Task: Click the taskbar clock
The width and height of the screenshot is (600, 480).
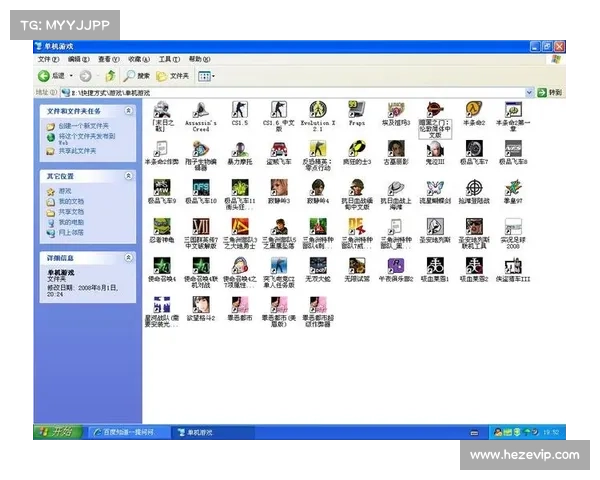Action: [x=551, y=433]
